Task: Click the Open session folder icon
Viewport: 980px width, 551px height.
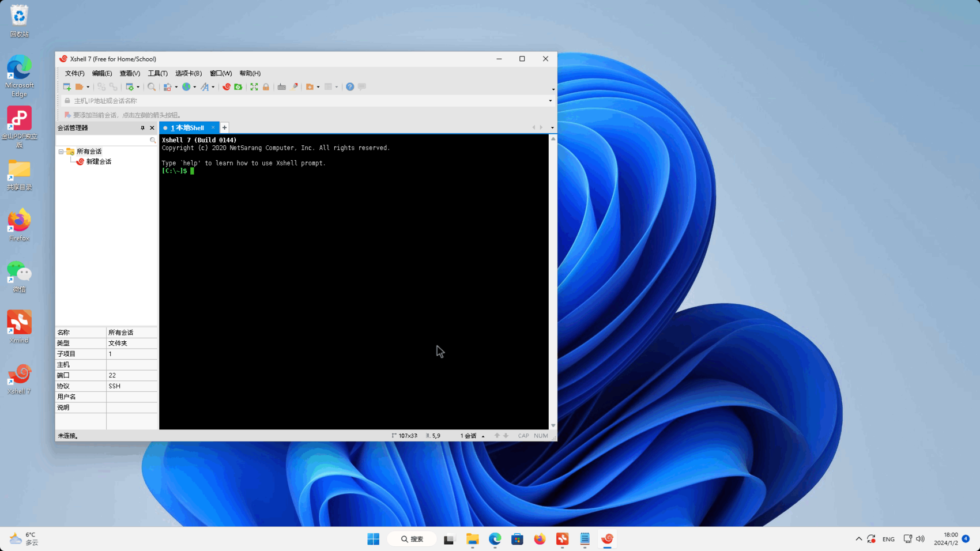Action: click(x=80, y=87)
